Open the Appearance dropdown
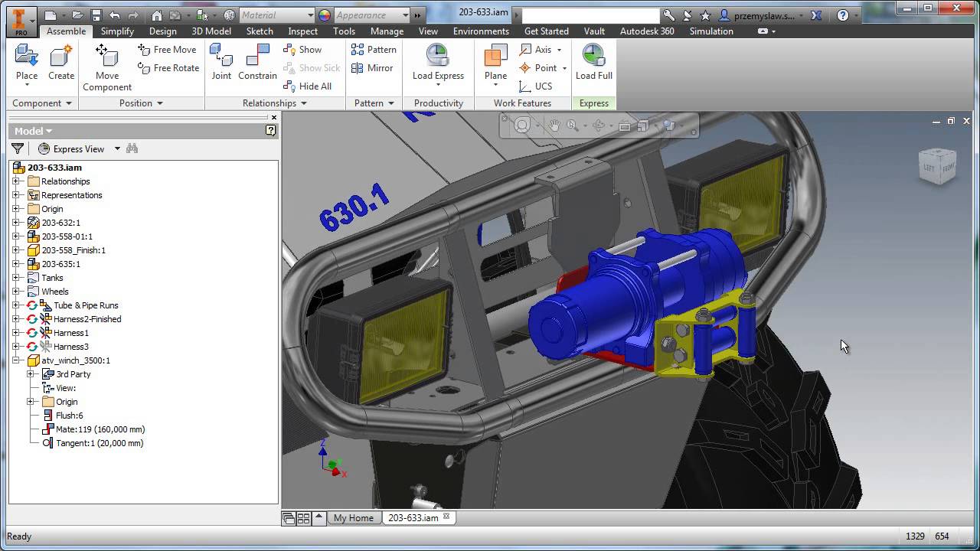Screen dimensions: 980x551 tap(405, 15)
